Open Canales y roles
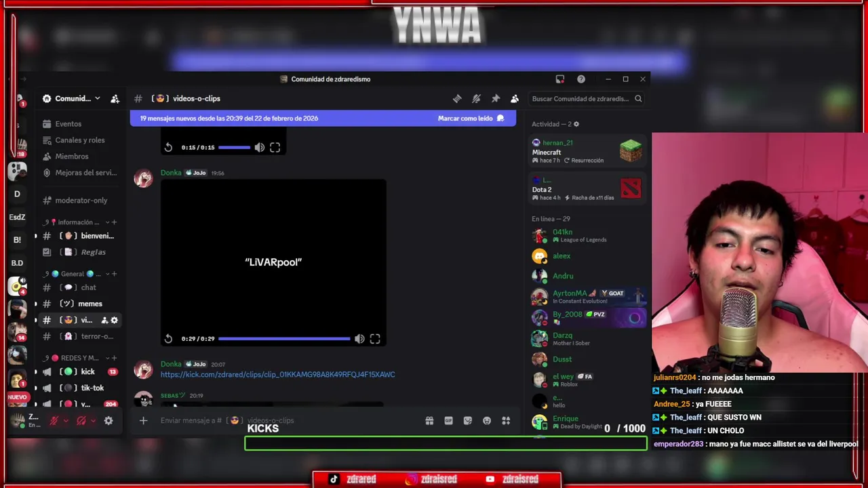This screenshot has height=488, width=868. tap(80, 140)
